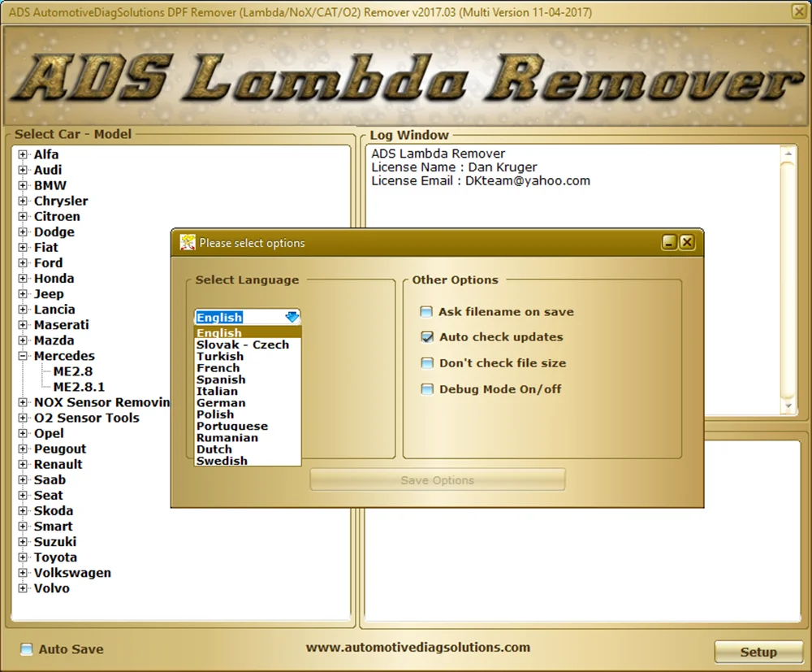
Task: Select the ME2.8 Mercedes item
Action: tap(73, 371)
